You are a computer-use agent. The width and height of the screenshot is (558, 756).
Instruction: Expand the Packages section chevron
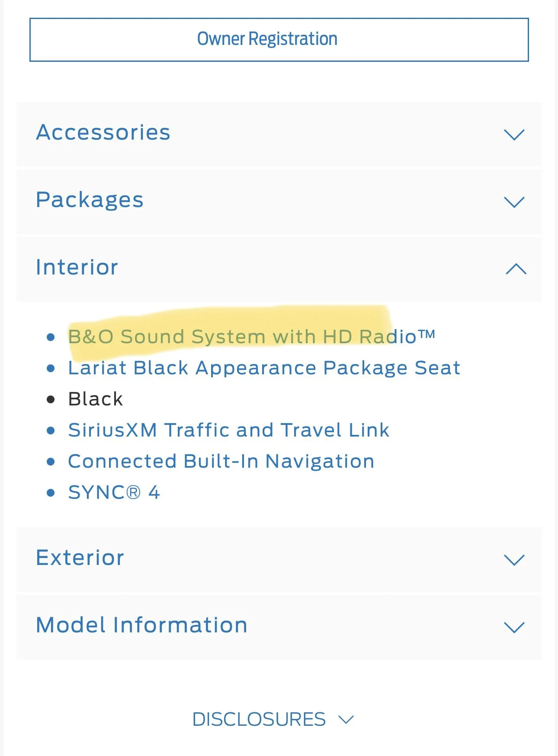[x=514, y=202]
